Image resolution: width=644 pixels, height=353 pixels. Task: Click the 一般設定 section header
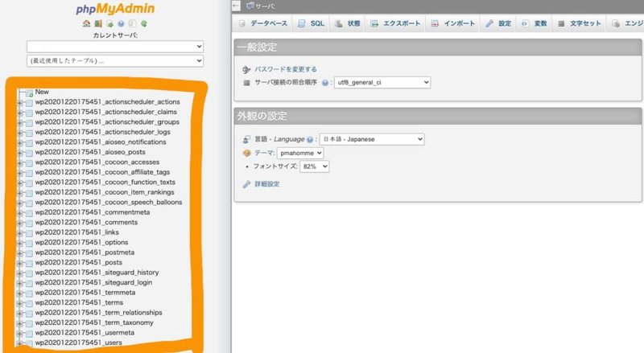[x=437, y=47]
